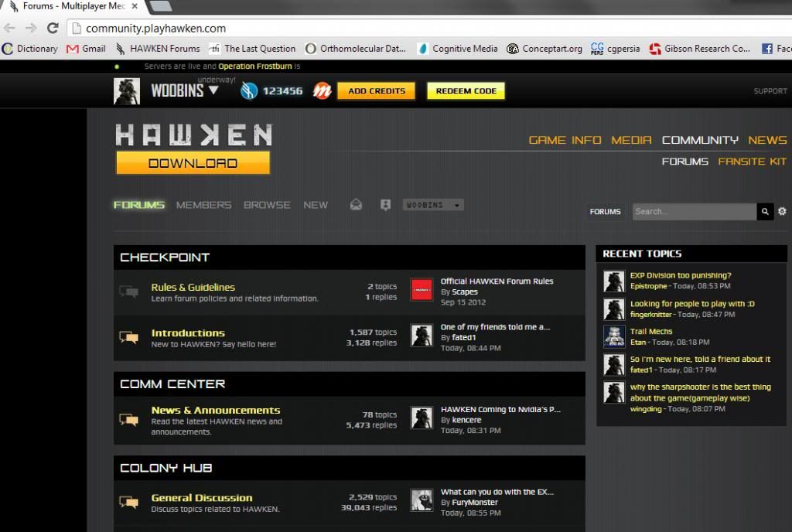This screenshot has height=532, width=792.
Task: Open the COMMUNITY menu
Action: [x=700, y=140]
